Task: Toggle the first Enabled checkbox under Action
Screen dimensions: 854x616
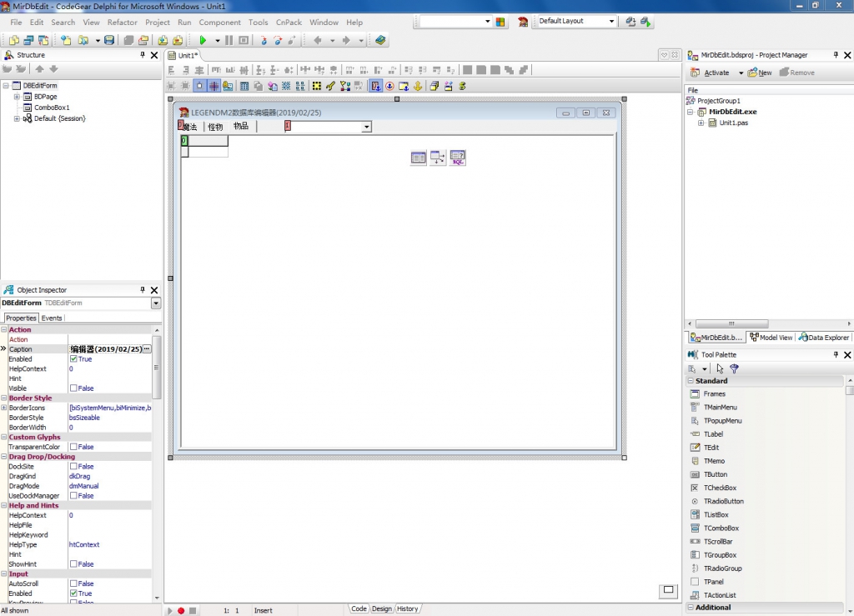Action: (x=73, y=359)
